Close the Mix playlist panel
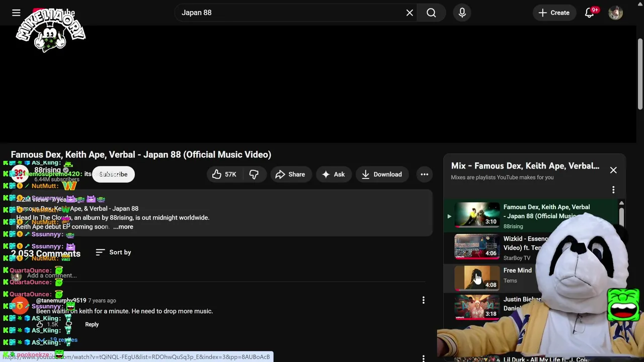This screenshot has height=362, width=644. (x=613, y=170)
